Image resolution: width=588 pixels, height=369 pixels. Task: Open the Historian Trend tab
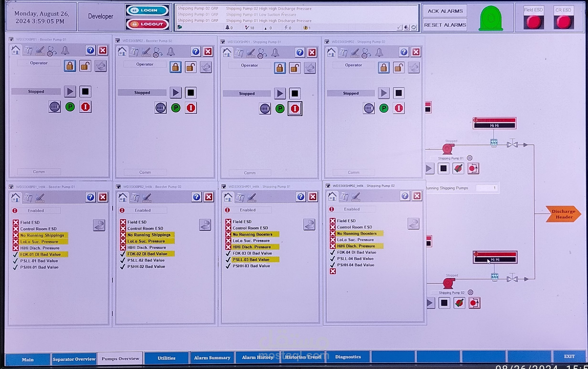click(x=303, y=357)
